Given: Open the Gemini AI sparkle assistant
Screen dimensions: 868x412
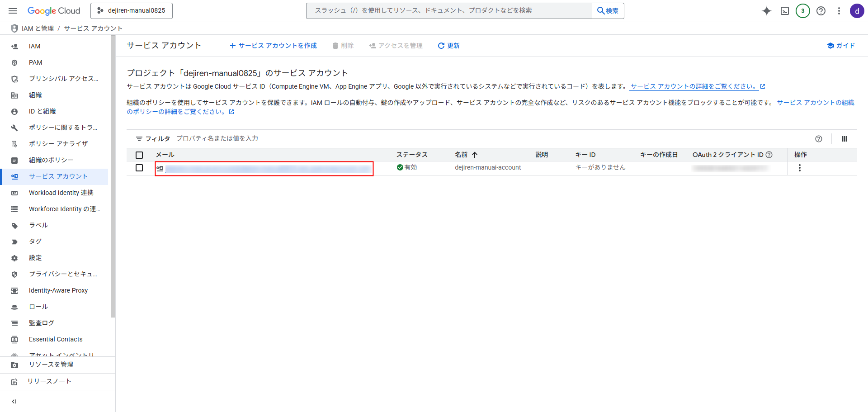Looking at the screenshot, I should point(766,11).
